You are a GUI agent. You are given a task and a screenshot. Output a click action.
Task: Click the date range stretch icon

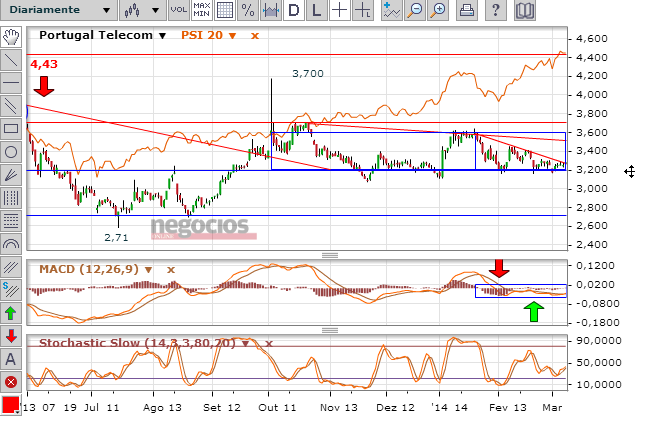pos(271,10)
